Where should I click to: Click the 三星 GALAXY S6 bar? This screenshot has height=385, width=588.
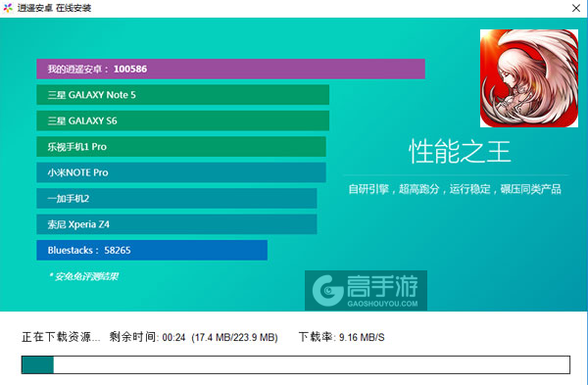(182, 120)
